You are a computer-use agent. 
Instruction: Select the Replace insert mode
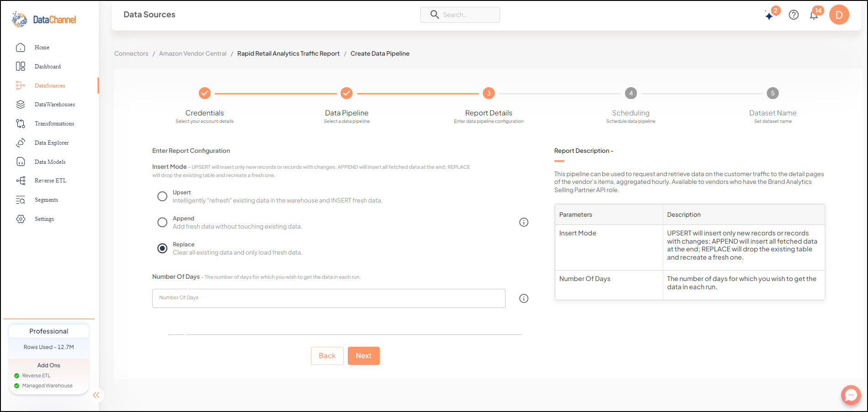(x=162, y=248)
